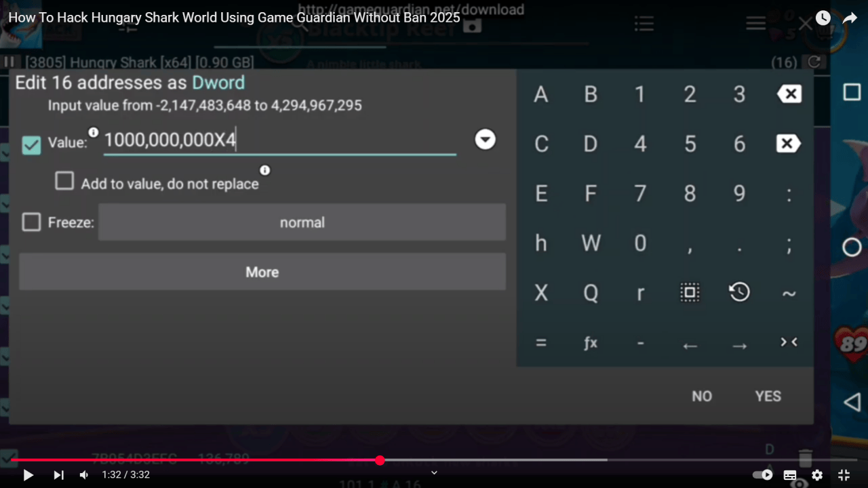868x488 pixels.
Task: Click the clear-all X key beside key 6
Action: click(x=789, y=144)
